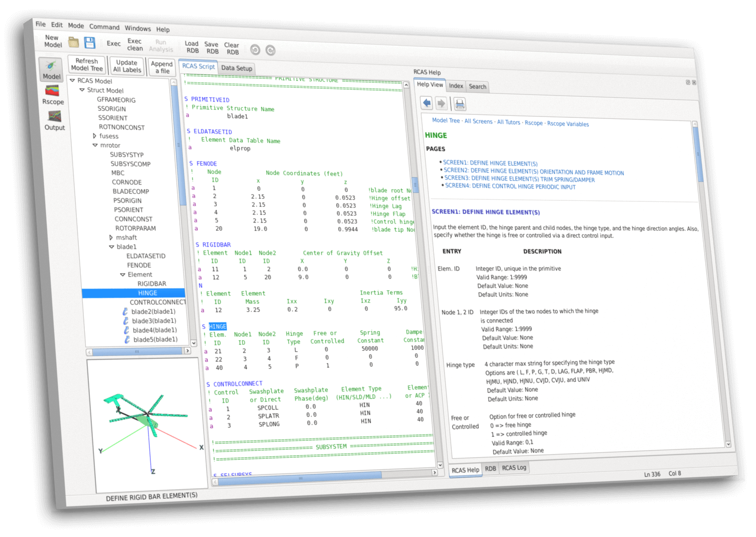Click the Exec clean button
756x537 pixels.
tap(135, 44)
